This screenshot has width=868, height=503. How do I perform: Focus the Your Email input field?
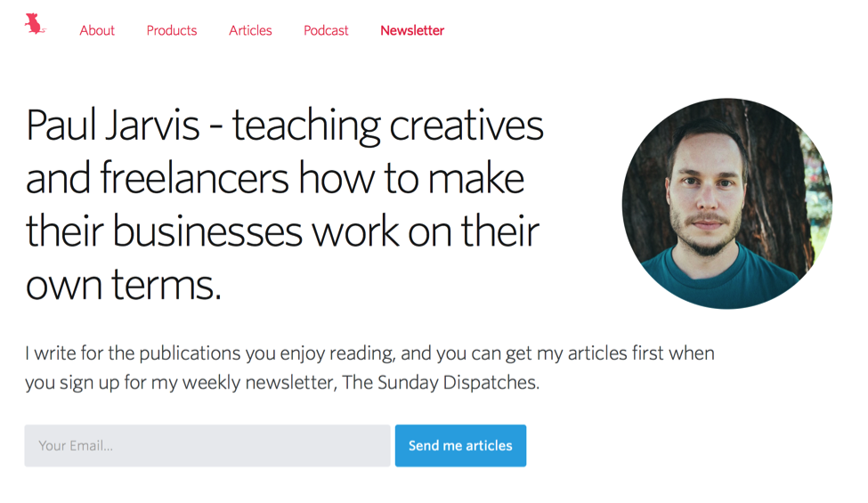pyautogui.click(x=207, y=445)
